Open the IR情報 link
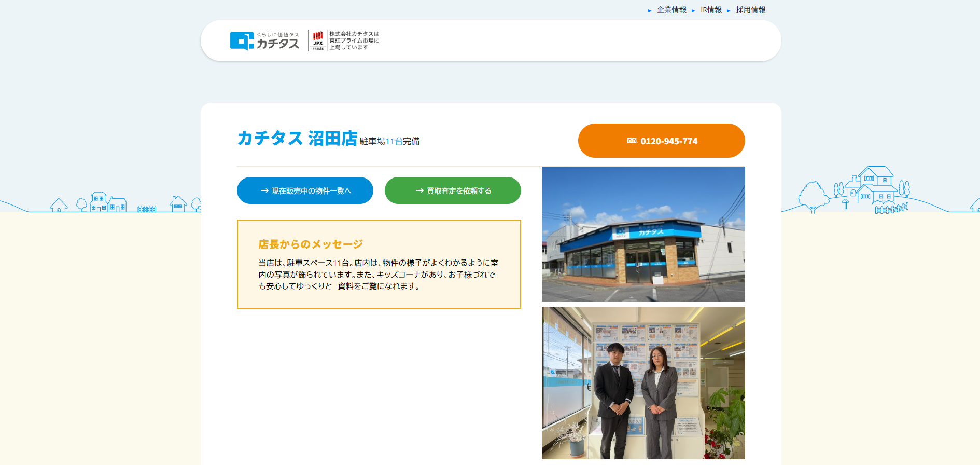The width and height of the screenshot is (980, 465). pos(711,10)
